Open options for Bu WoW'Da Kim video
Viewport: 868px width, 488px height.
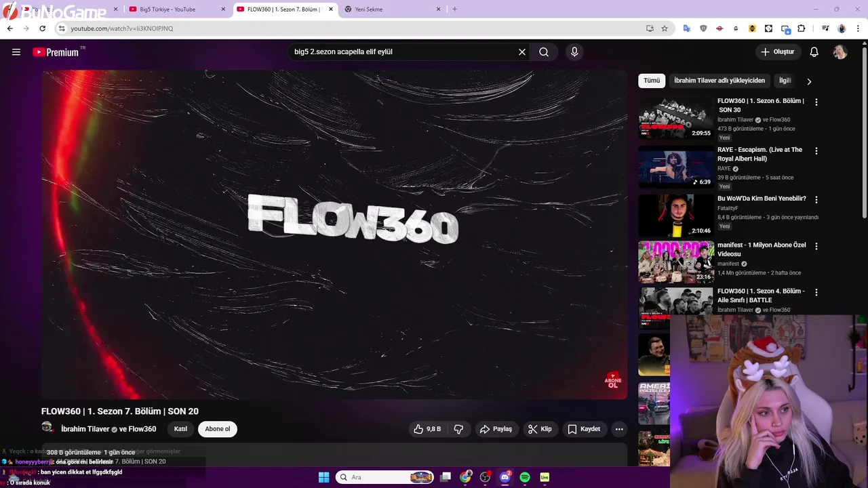(x=816, y=199)
